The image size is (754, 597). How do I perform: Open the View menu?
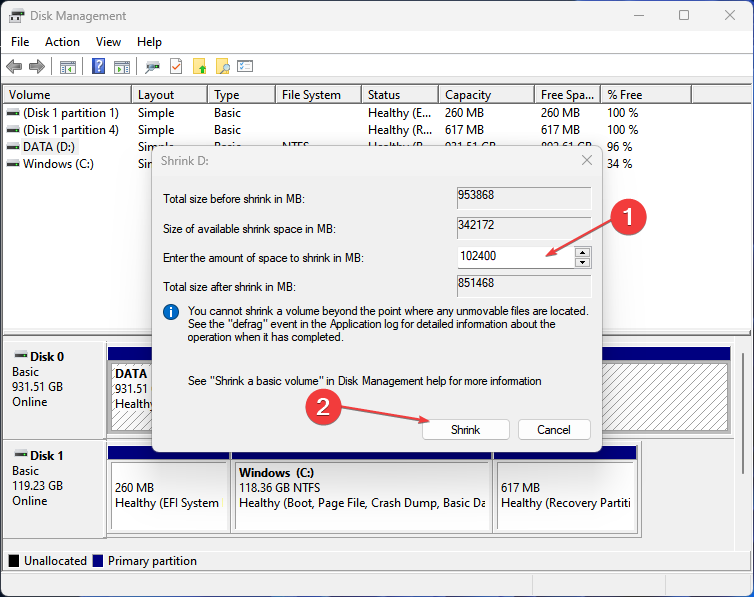click(x=108, y=42)
